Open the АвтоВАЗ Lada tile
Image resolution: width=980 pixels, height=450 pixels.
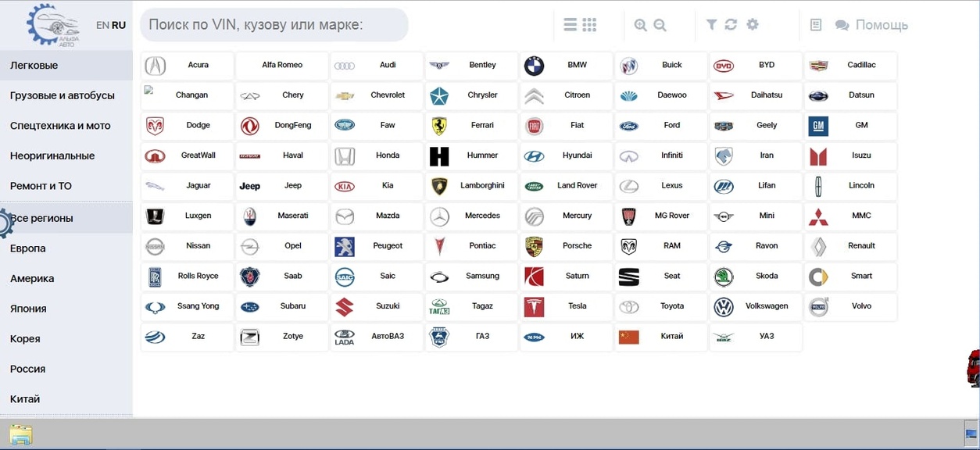[377, 337]
